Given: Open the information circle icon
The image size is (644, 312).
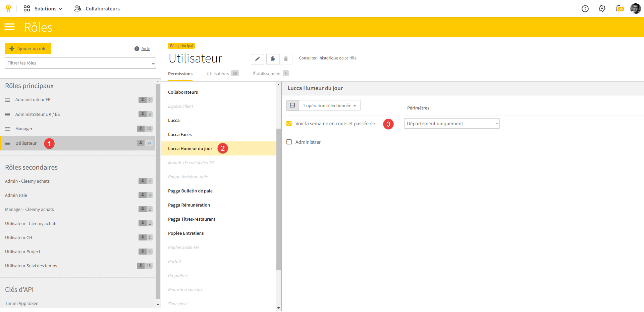Looking at the screenshot, I should coord(585,9).
